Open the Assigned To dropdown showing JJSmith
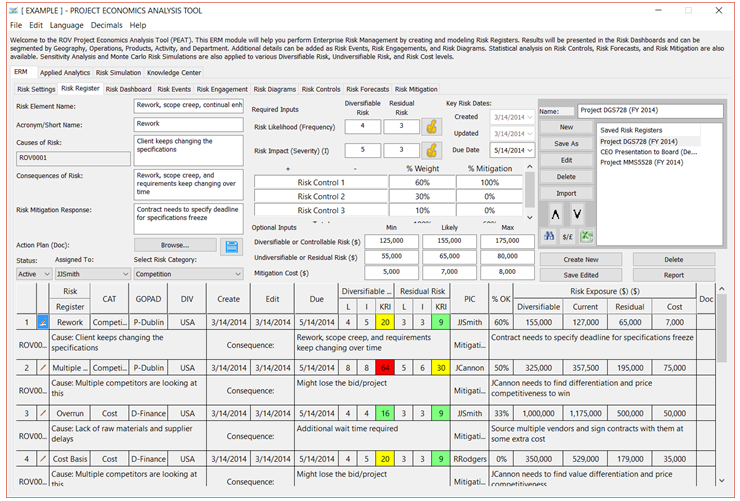740x501 pixels. pos(92,274)
